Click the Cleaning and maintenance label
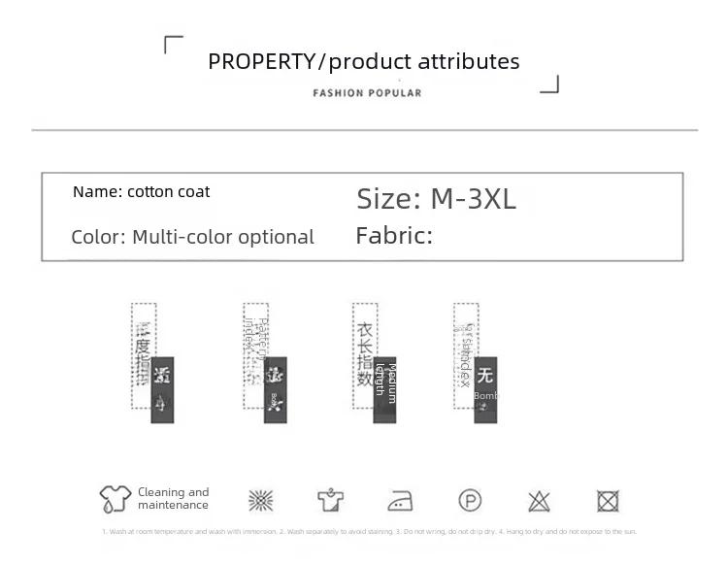The height and width of the screenshot is (565, 728). pos(173,498)
